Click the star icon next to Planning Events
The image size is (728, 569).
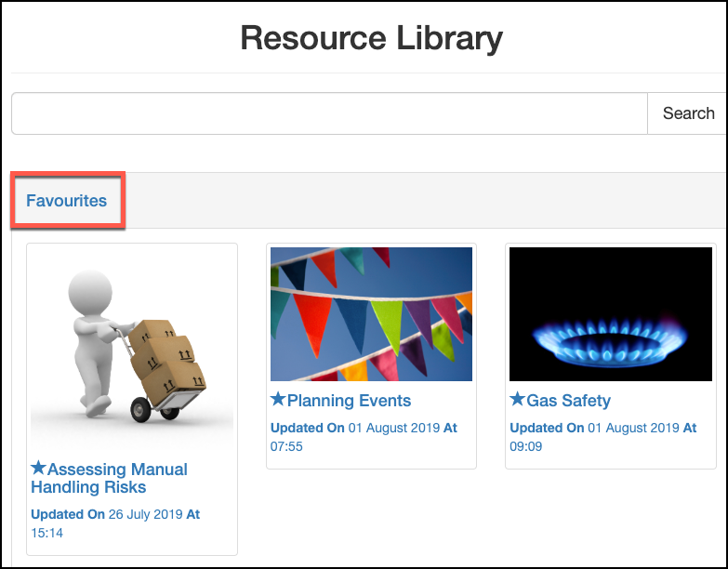(x=277, y=400)
